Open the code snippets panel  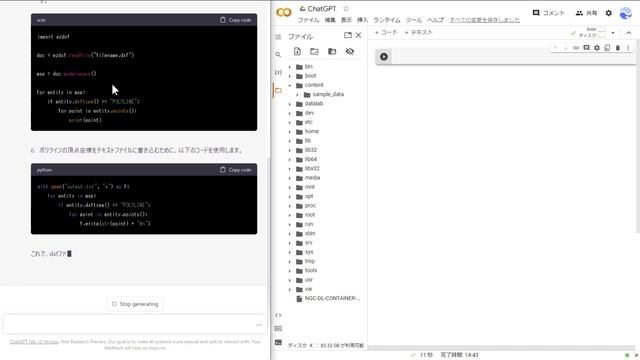pyautogui.click(x=278, y=315)
